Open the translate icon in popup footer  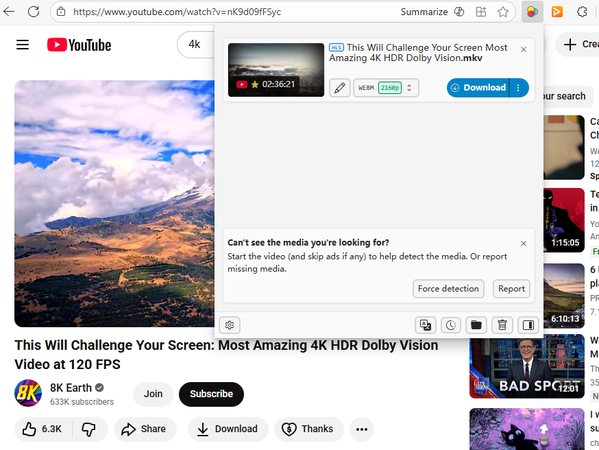[425, 325]
